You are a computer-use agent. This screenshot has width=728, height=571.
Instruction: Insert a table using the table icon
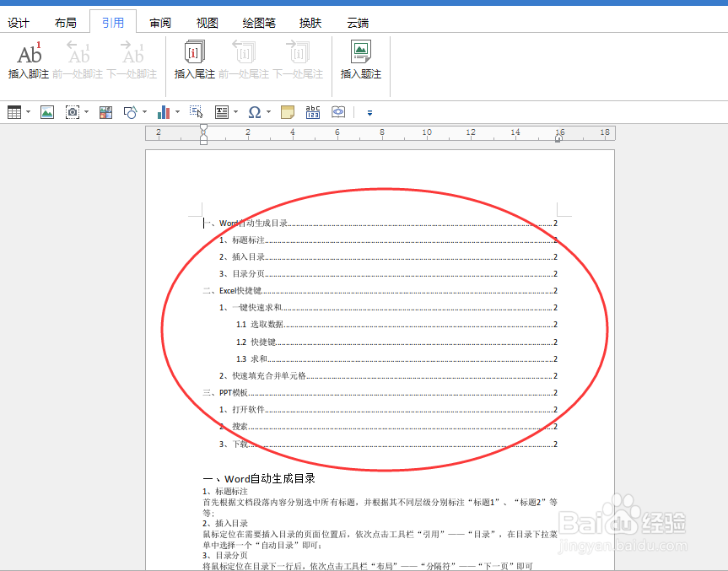click(x=13, y=111)
